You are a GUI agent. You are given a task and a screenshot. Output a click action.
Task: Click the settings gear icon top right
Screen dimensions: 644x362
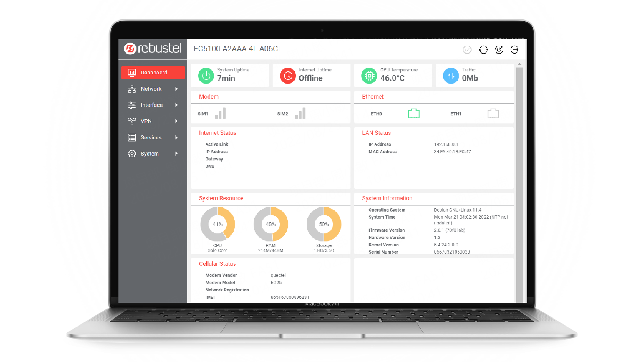[x=499, y=50]
